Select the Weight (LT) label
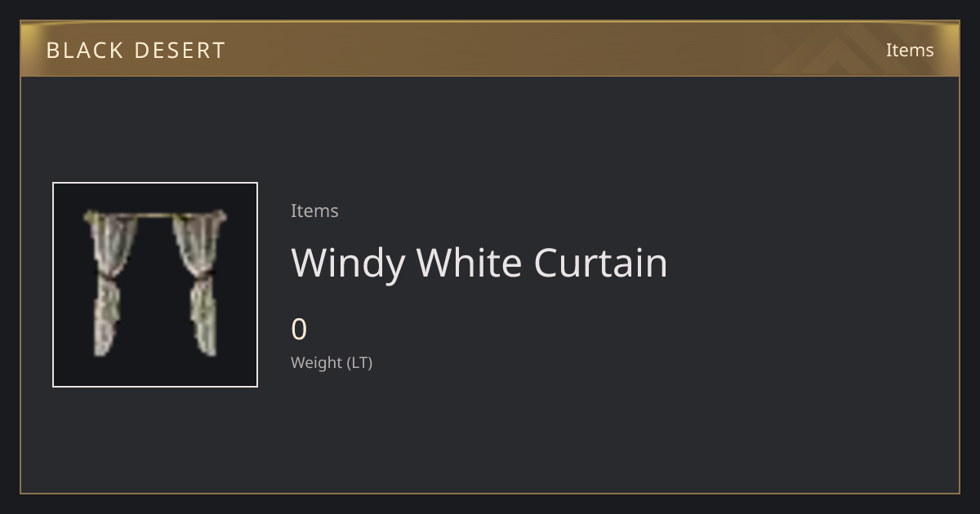Image resolution: width=980 pixels, height=514 pixels. [332, 362]
